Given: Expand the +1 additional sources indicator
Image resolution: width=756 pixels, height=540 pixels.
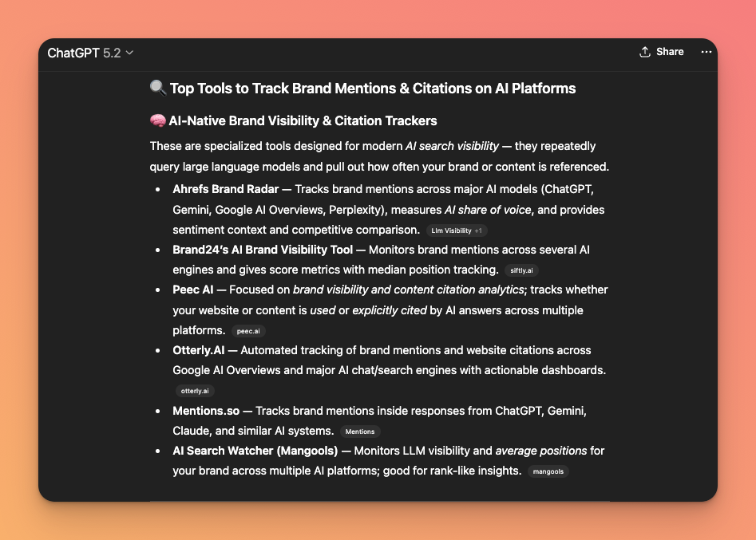Looking at the screenshot, I should click(478, 231).
